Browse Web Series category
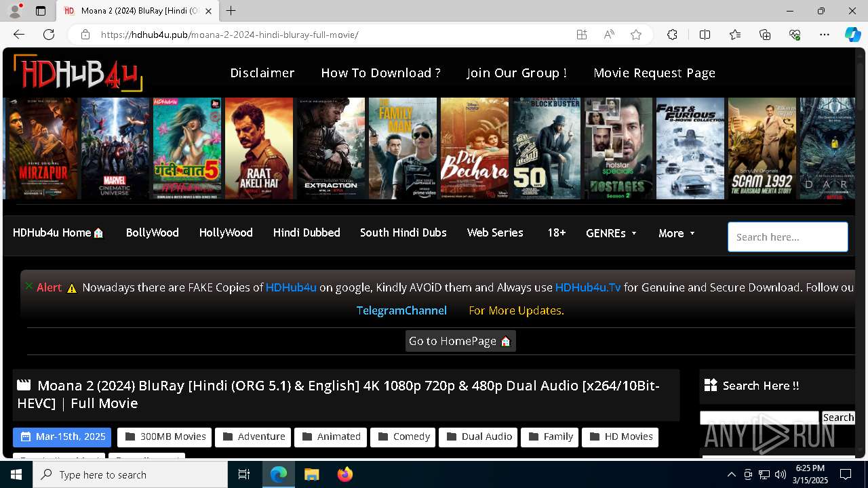This screenshot has height=488, width=868. [495, 232]
